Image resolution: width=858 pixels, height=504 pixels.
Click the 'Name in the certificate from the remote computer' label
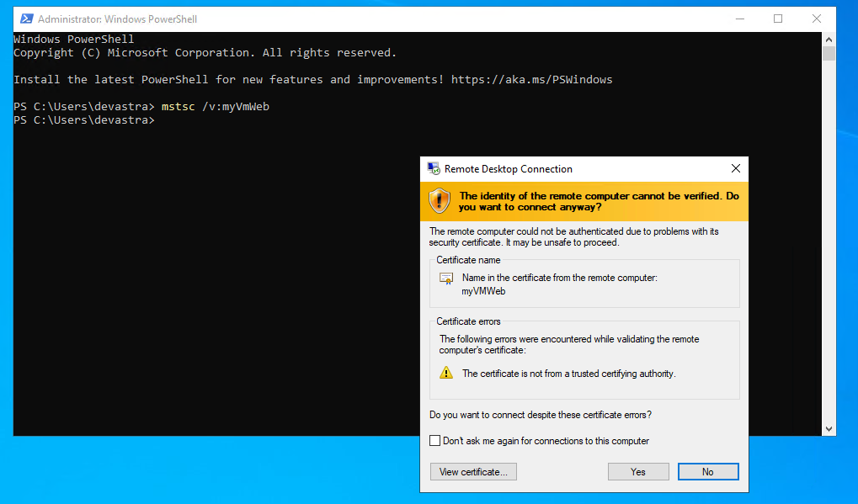point(560,278)
